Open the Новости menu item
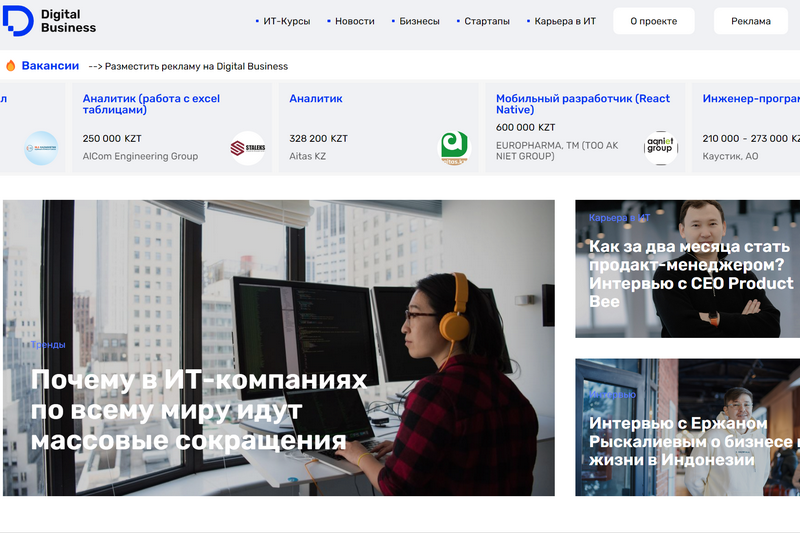The height and width of the screenshot is (533, 800). pos(354,21)
